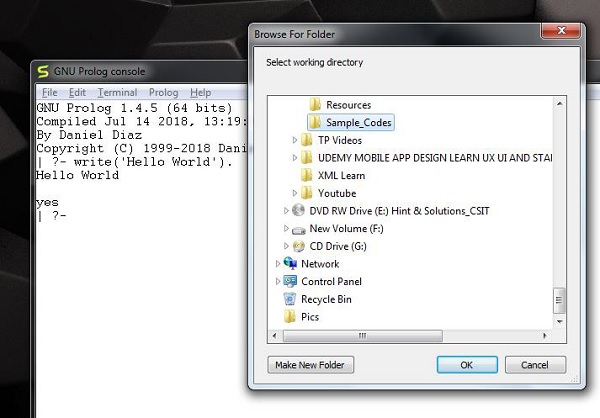This screenshot has height=418, width=600.
Task: Click Cancel in Browse For Folder
Action: click(535, 365)
